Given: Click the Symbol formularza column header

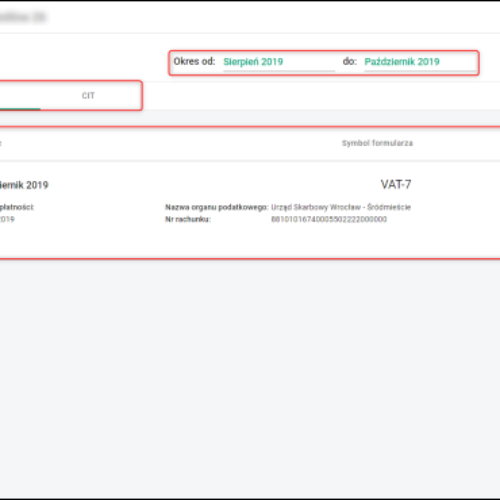Looking at the screenshot, I should 377,143.
